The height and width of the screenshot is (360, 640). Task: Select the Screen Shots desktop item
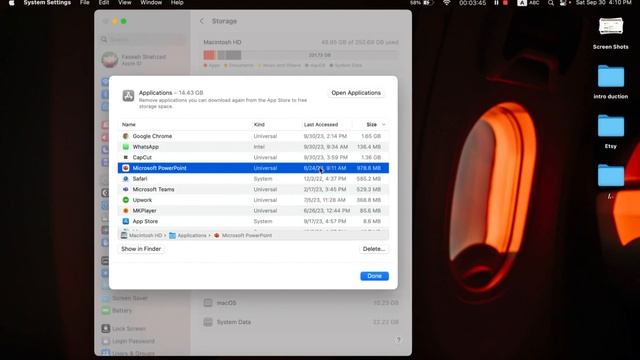click(611, 33)
